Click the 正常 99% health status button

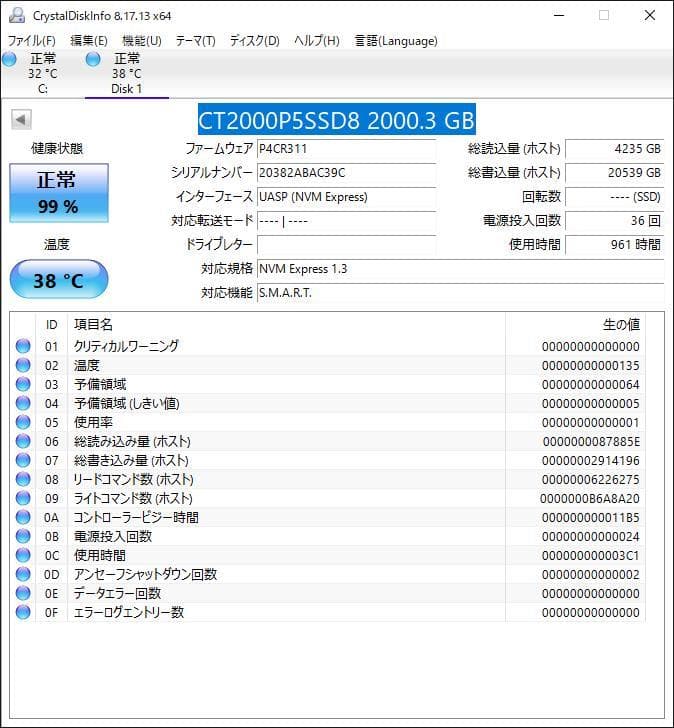point(57,192)
